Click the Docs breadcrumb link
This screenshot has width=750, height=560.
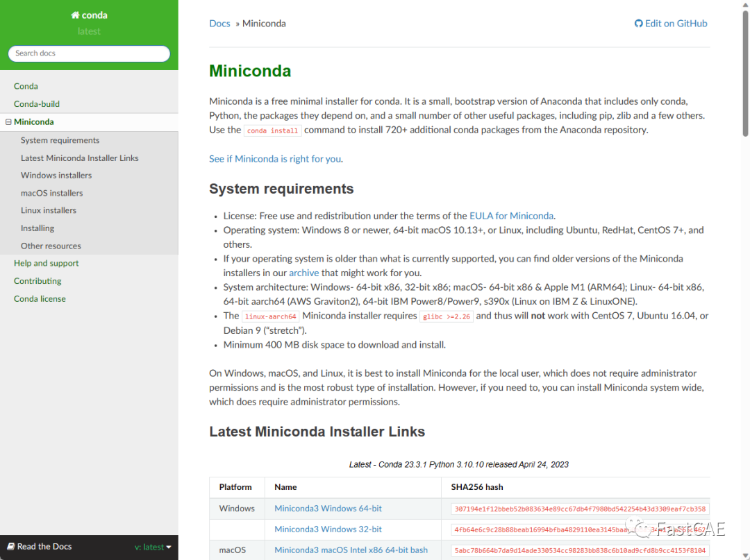(219, 24)
